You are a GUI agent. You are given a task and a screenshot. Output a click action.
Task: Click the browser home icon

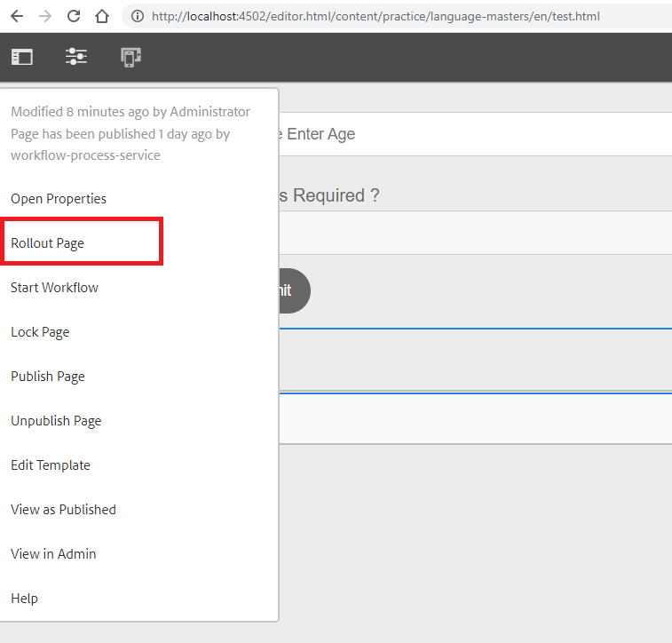click(x=102, y=16)
